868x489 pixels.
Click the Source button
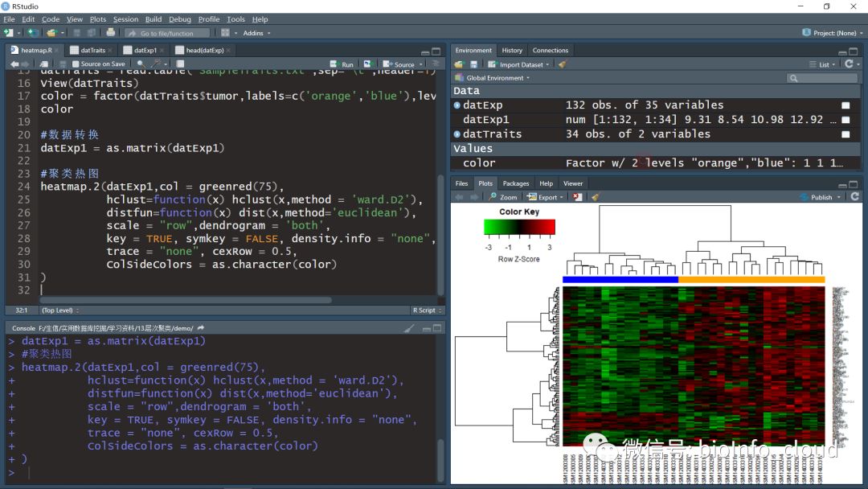coord(399,64)
